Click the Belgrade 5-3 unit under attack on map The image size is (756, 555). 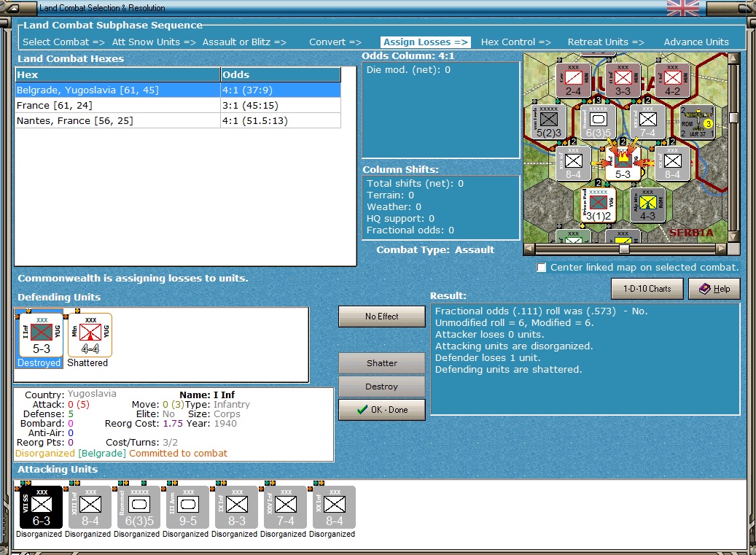point(623,164)
